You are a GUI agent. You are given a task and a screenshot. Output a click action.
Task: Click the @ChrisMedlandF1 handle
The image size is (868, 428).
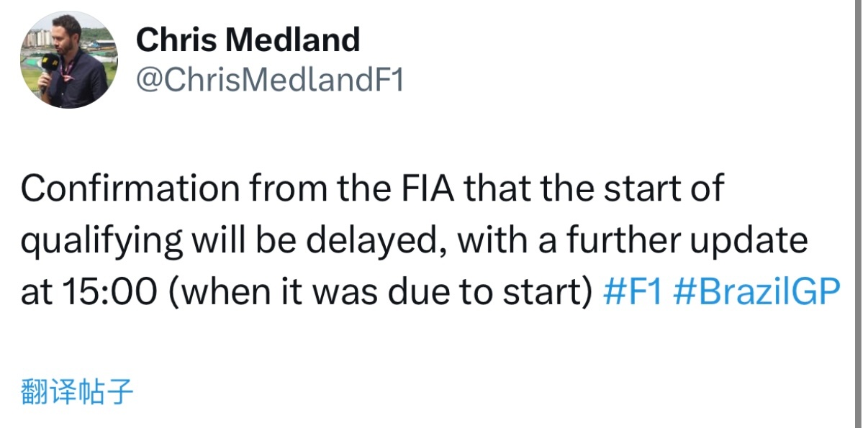[x=270, y=81]
